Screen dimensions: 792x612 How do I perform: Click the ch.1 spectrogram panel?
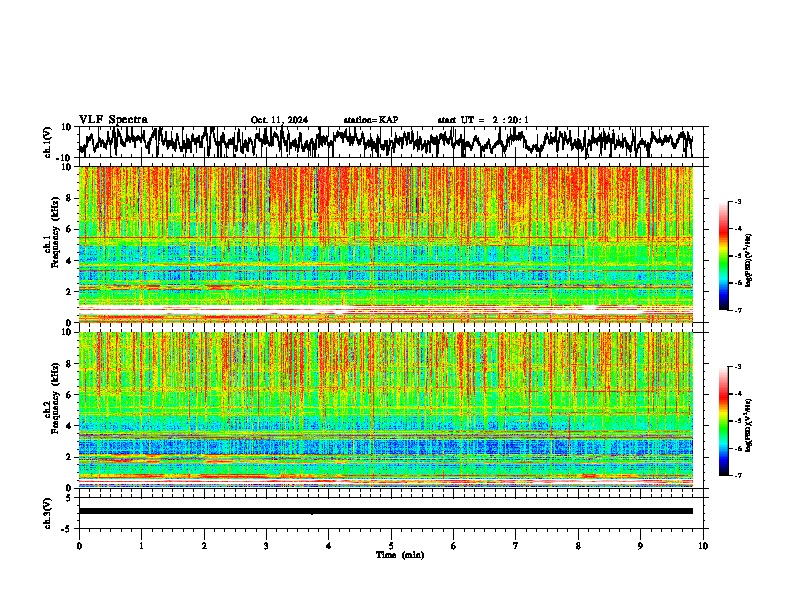coord(386,244)
